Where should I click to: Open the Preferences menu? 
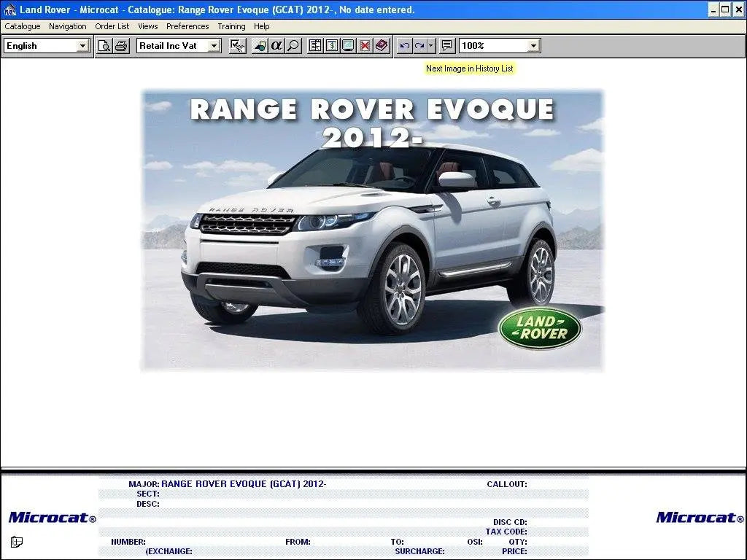(187, 26)
